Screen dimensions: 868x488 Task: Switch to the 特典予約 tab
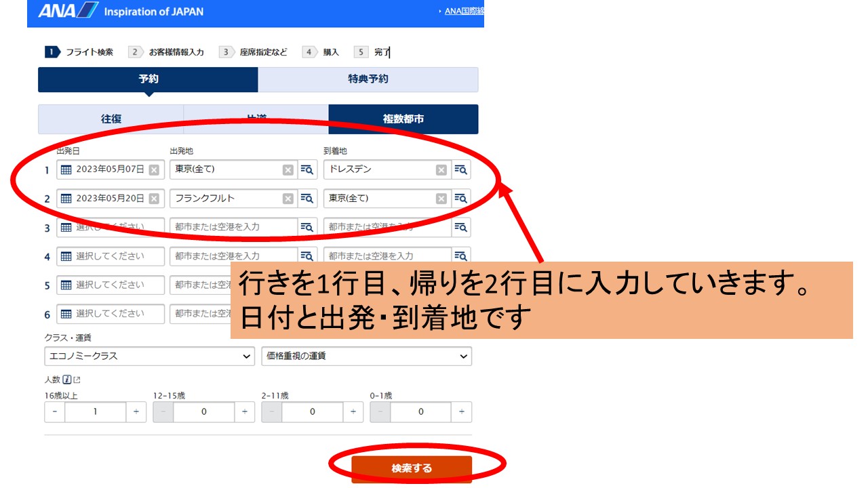coord(368,79)
